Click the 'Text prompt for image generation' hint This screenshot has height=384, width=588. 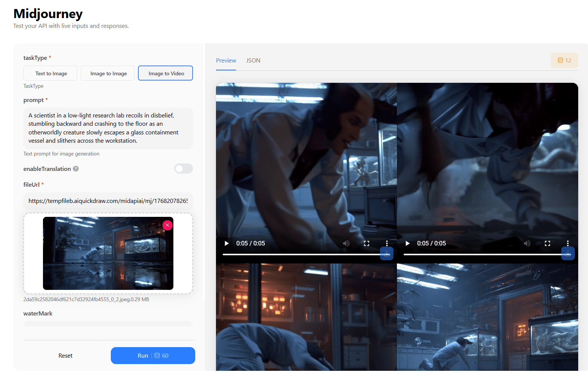61,154
